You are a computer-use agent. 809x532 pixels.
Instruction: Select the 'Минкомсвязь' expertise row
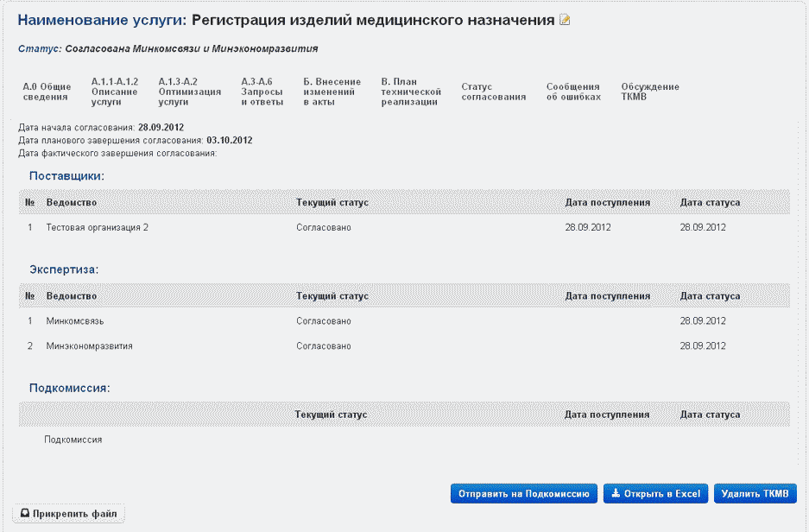75,321
